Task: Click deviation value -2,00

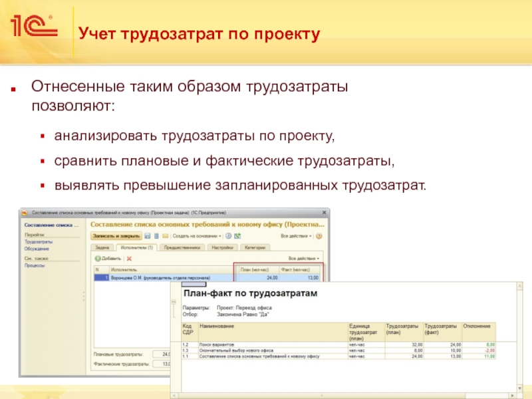Action: pos(490,350)
